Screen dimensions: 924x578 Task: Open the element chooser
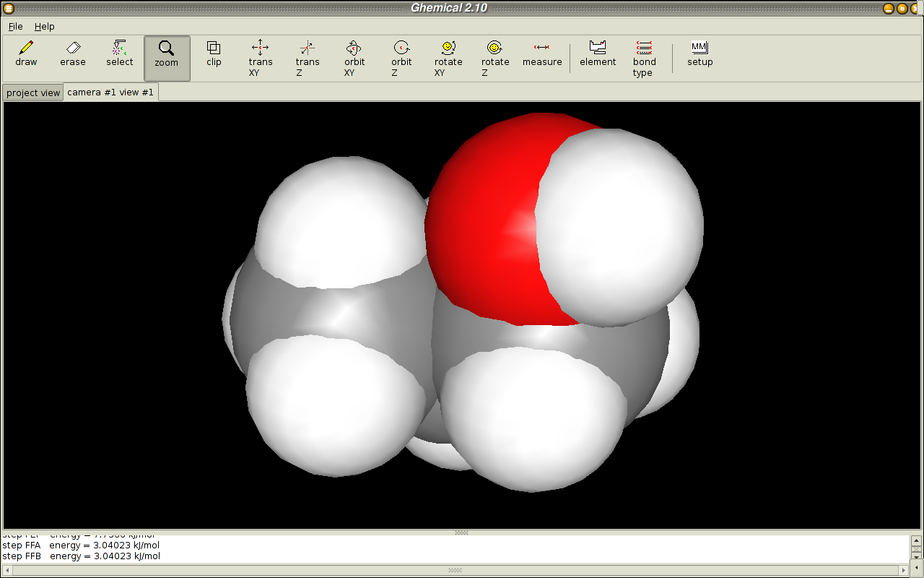598,55
